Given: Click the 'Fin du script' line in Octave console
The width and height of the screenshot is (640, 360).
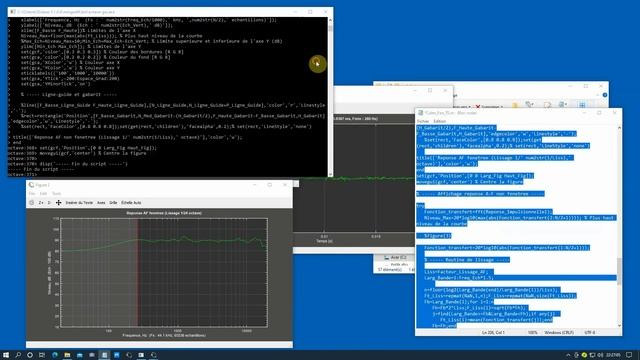Looking at the screenshot, I should click(41, 169).
